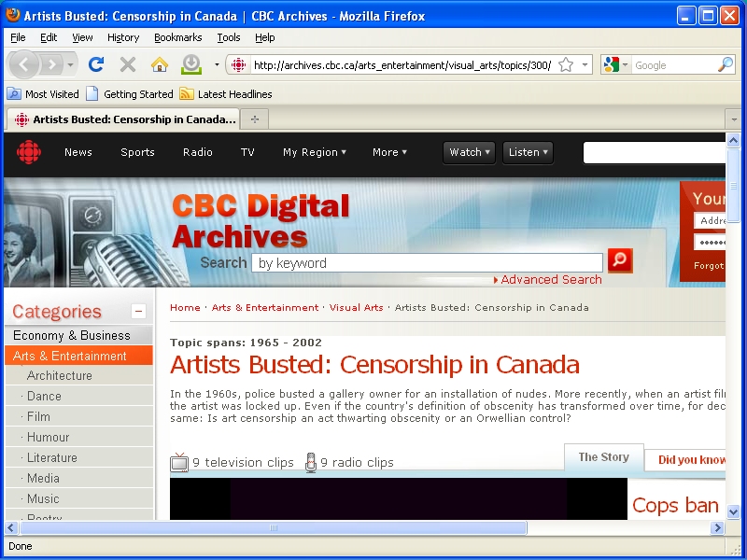Click the Advanced Search link
The height and width of the screenshot is (560, 747).
tap(551, 279)
